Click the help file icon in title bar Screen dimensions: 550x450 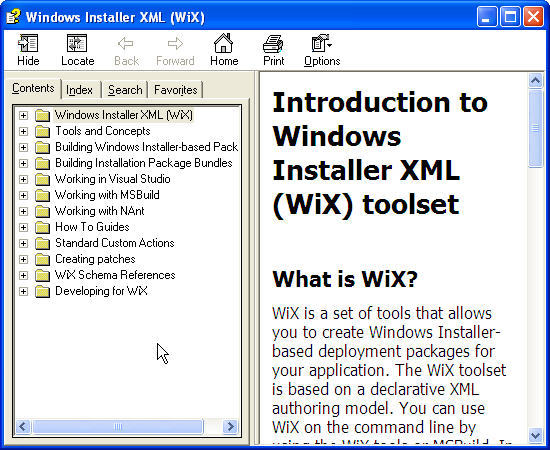tap(14, 16)
